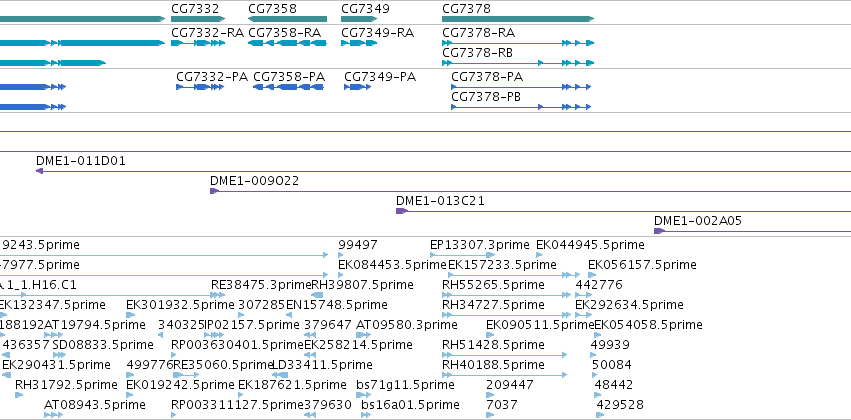This screenshot has height=420, width=851.
Task: Click the EK056157.5prime EST label
Action: coord(642,265)
